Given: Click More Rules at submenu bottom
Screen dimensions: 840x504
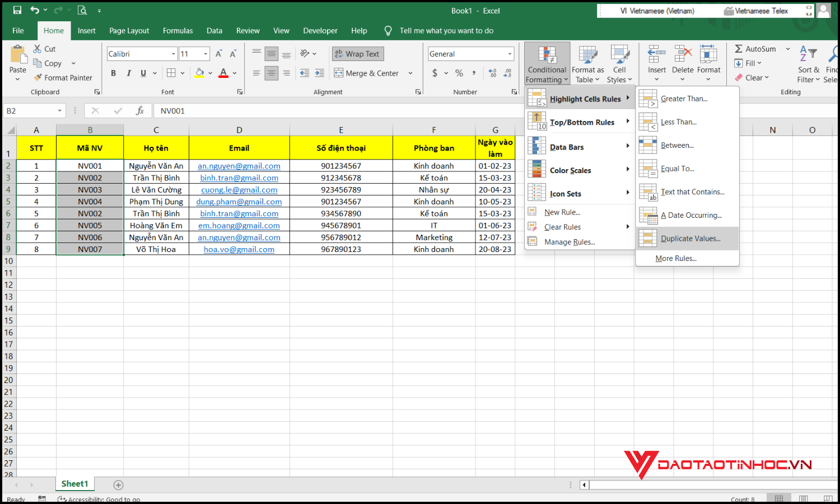Looking at the screenshot, I should (688, 258).
